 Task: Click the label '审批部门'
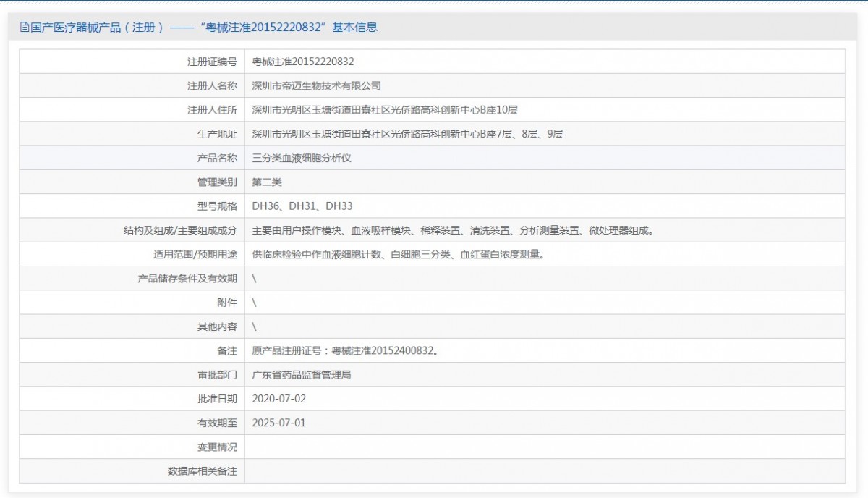coord(217,375)
